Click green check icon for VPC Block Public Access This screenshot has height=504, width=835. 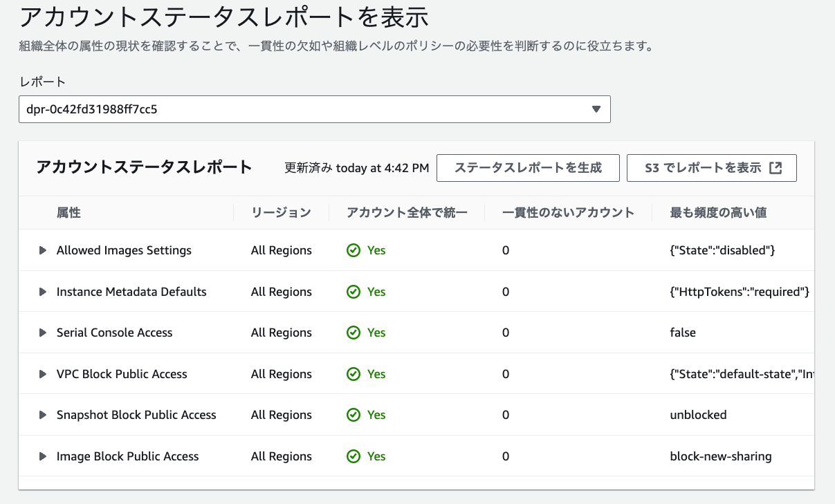coord(354,374)
